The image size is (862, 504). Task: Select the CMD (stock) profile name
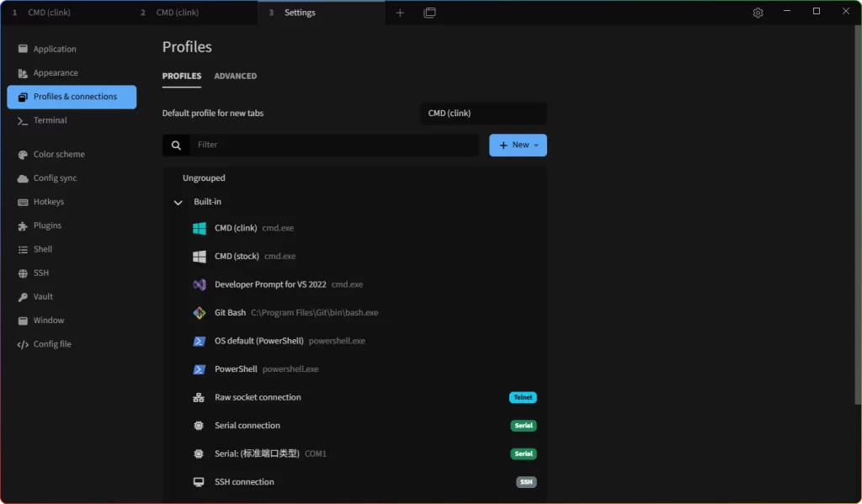tap(237, 256)
